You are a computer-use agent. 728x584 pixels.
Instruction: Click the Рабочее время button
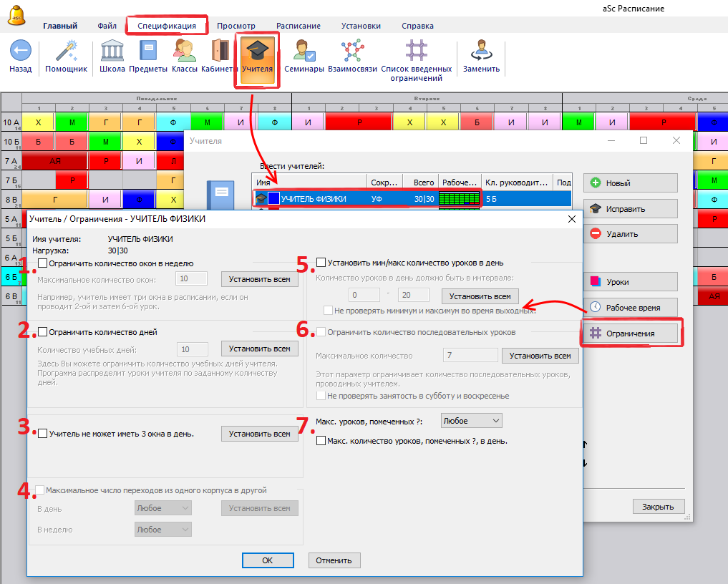[x=630, y=308]
